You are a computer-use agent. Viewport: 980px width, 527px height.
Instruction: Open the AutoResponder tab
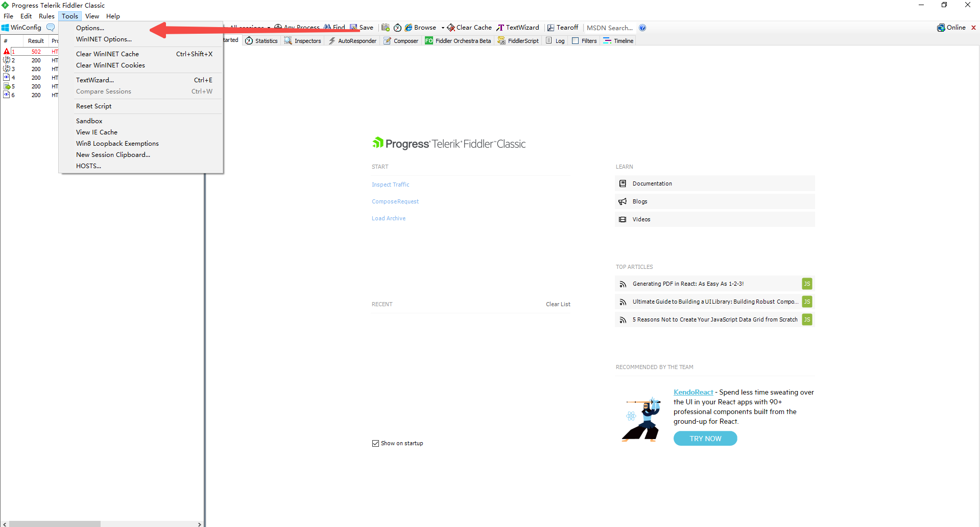tap(352, 41)
